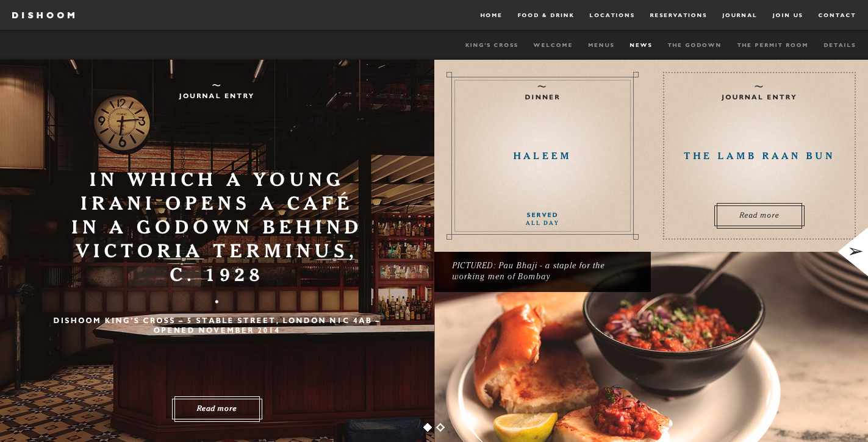The image size is (868, 442).
Task: Select The Godown sub-tab
Action: [x=694, y=45]
